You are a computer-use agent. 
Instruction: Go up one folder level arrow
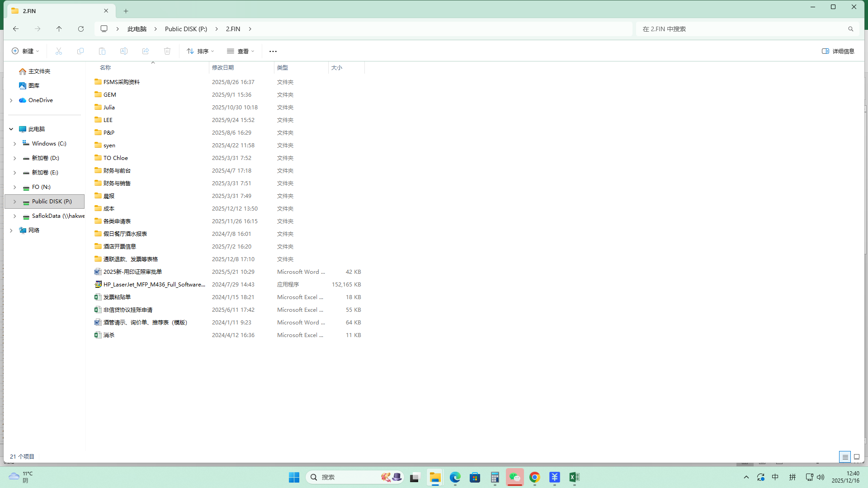point(59,29)
